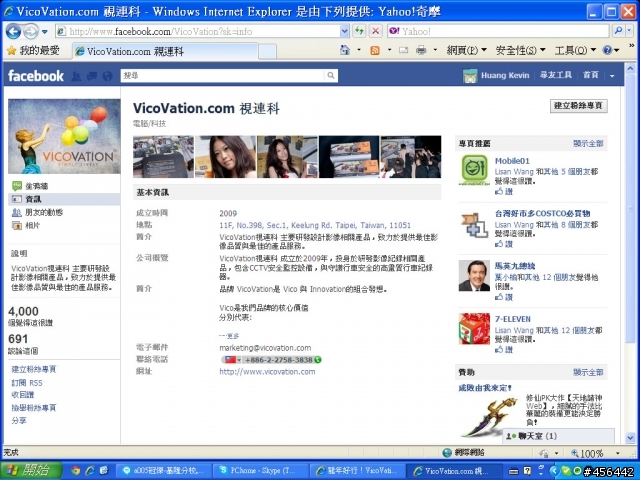Image resolution: width=640 pixels, height=480 pixels.
Task: Click the Facebook logo
Action: (x=36, y=76)
